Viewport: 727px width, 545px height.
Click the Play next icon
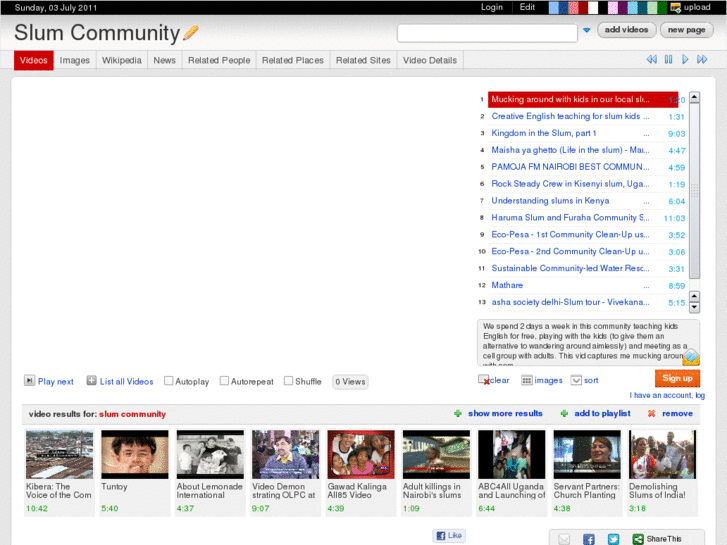coord(29,380)
